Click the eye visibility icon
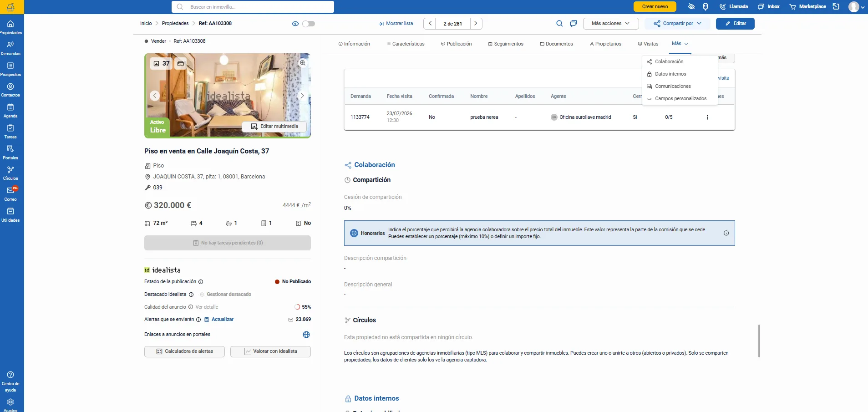The width and height of the screenshot is (868, 412). pos(295,24)
